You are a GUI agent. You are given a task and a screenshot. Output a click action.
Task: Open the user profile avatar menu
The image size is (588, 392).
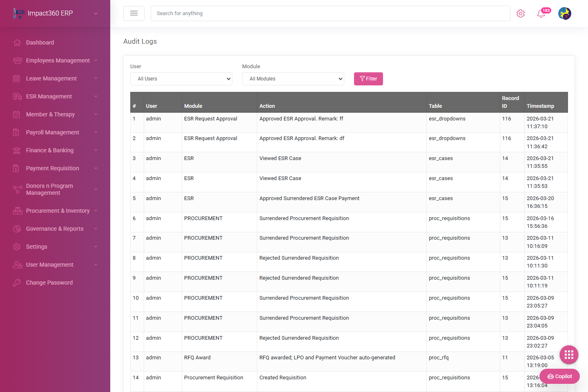[x=565, y=13]
